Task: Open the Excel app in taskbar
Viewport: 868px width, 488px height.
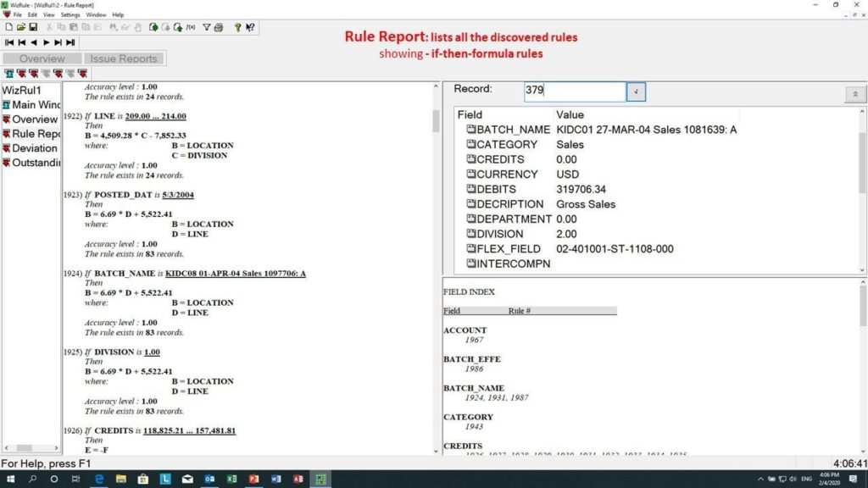Action: tap(231, 479)
